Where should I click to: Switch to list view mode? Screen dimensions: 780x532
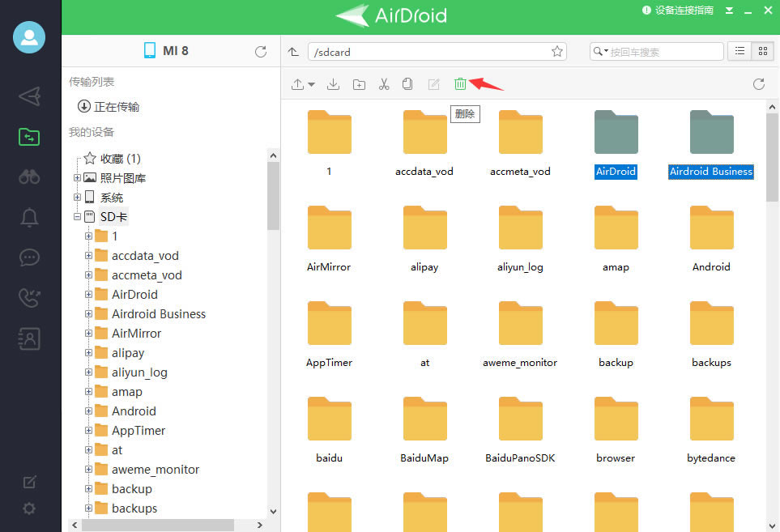[x=739, y=50]
